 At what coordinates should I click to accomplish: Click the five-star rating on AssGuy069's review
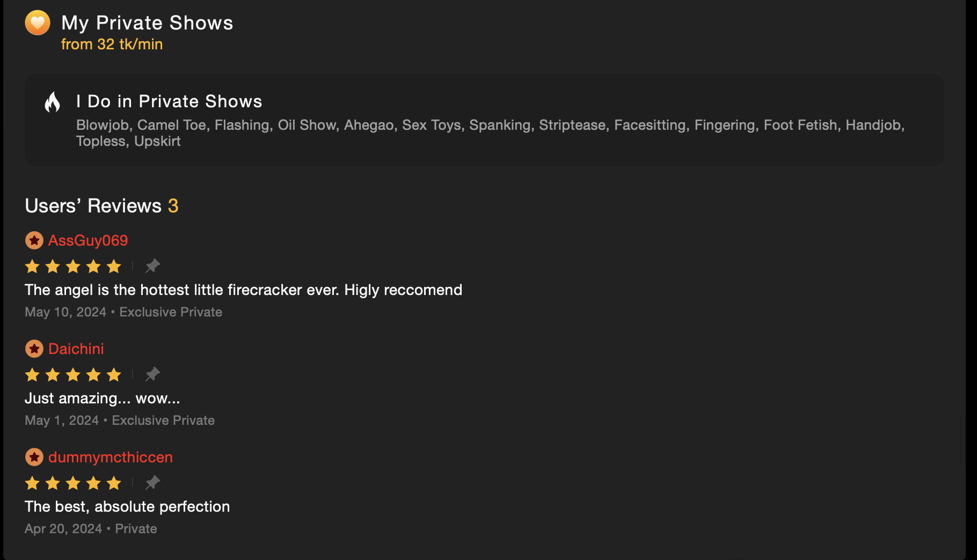73,267
